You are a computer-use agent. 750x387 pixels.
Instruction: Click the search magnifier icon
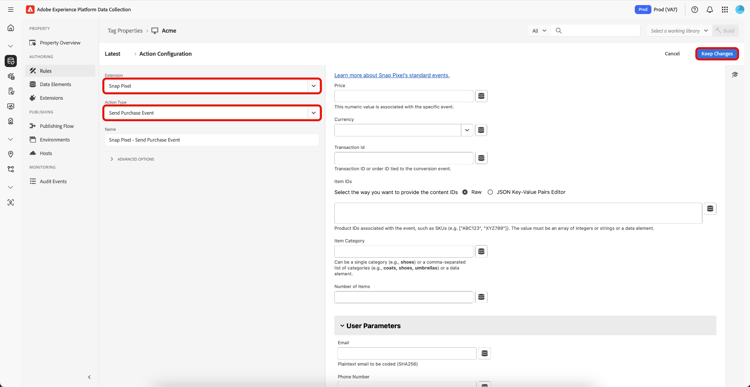(x=559, y=31)
